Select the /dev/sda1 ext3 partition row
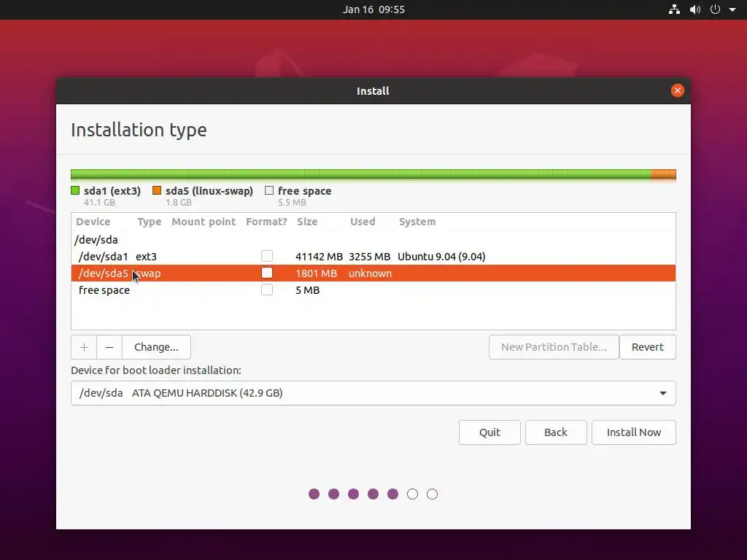 [373, 256]
